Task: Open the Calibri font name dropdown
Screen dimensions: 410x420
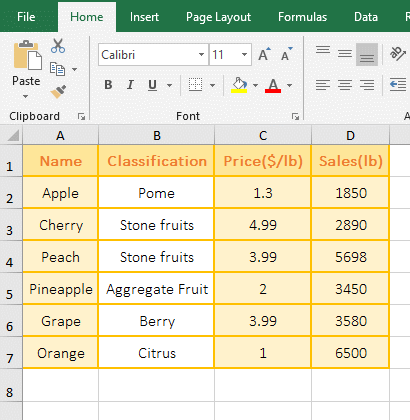Action: 201,54
